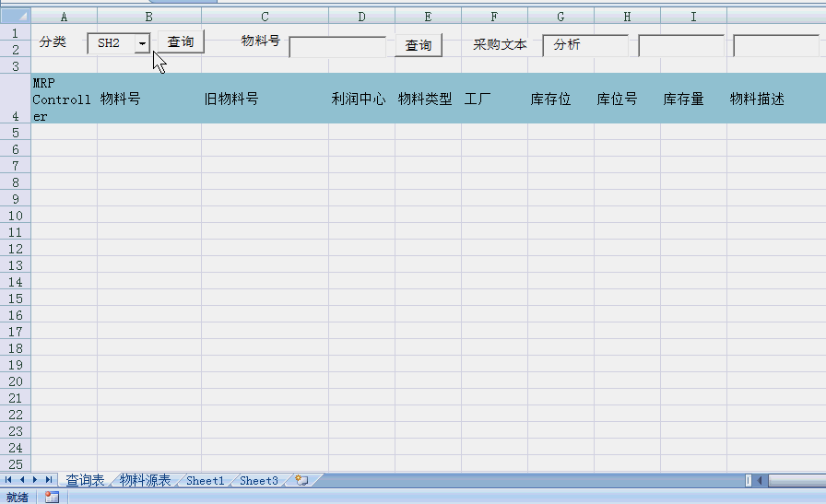Open the 分类 dropdown arrow next to SH2
The height and width of the screenshot is (504, 826).
click(142, 43)
